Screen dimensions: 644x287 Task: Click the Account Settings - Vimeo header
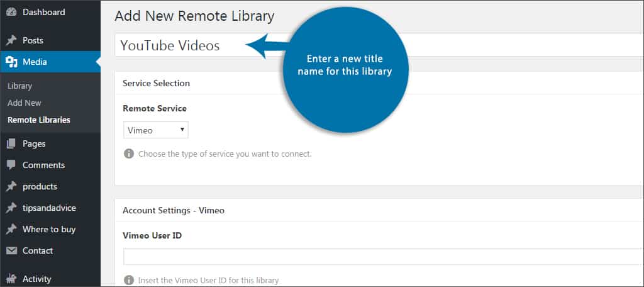(174, 210)
